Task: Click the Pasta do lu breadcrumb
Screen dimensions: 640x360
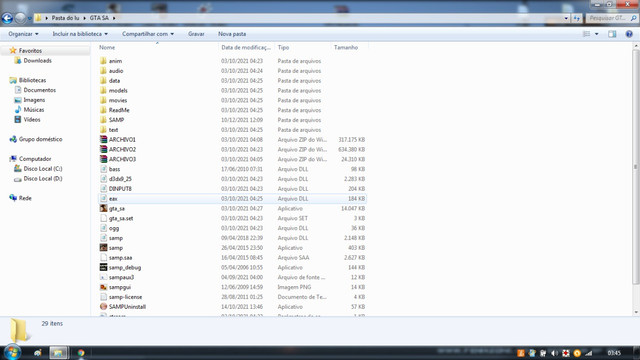Action: point(65,18)
